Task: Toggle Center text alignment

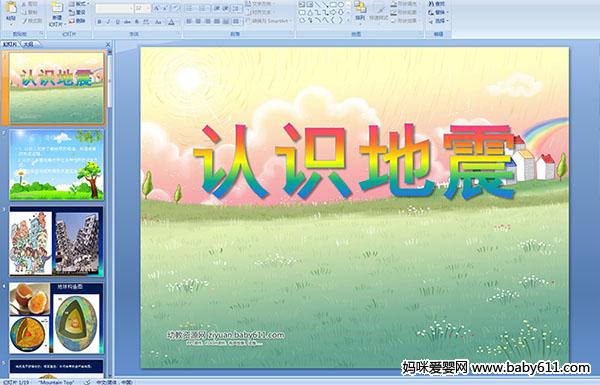Action: tap(198, 21)
